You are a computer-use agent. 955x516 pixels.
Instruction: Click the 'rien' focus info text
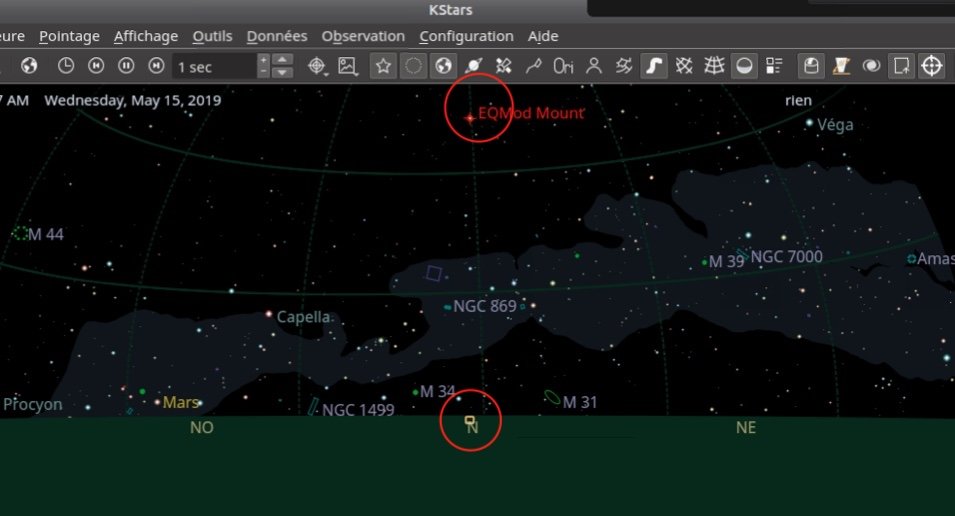click(x=798, y=101)
